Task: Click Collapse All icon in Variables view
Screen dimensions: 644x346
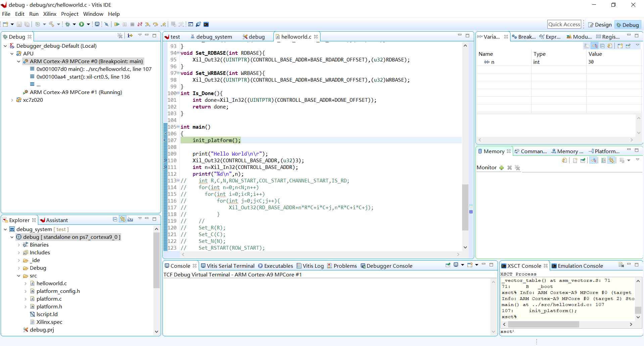Action: tap(602, 46)
